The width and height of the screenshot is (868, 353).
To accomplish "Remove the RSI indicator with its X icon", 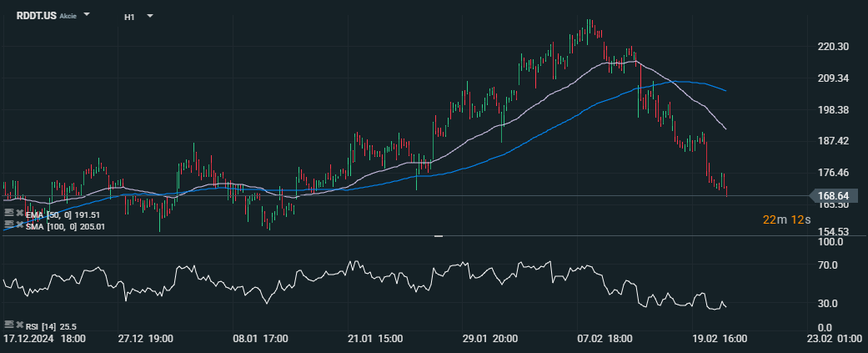I will click(x=19, y=324).
